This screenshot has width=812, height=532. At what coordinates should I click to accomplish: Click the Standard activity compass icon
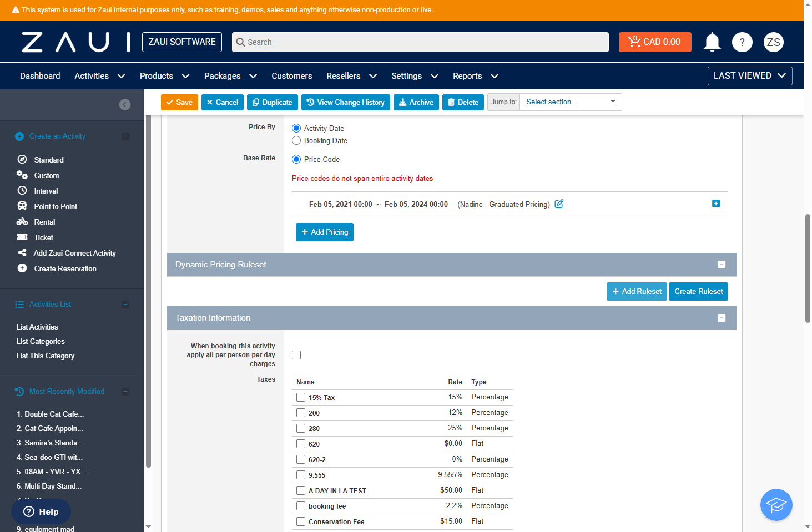point(22,159)
